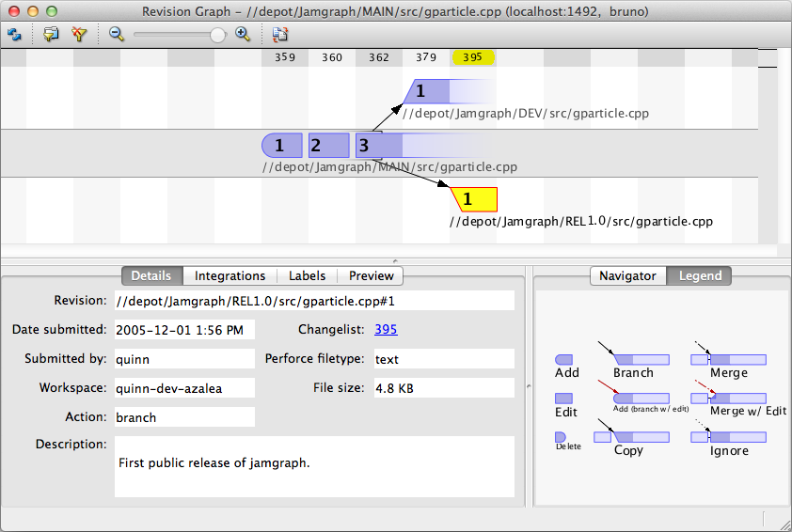Click the refresh graph toolbar icon

point(14,35)
